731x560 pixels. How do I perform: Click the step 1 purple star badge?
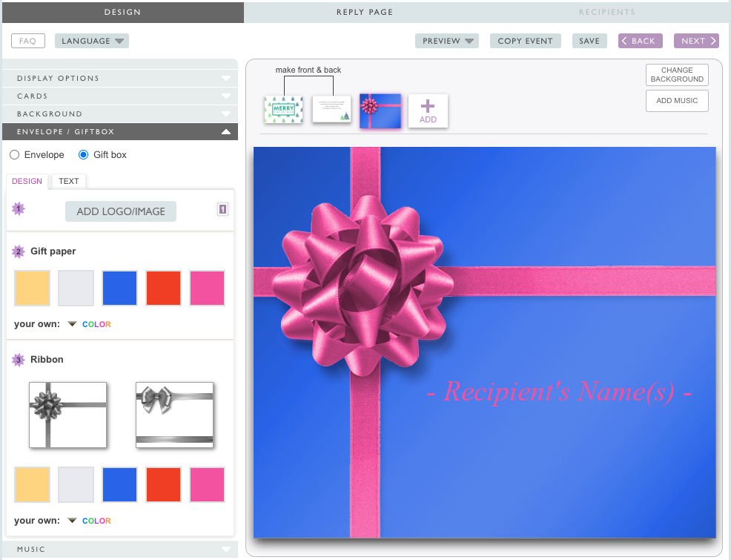(x=19, y=209)
